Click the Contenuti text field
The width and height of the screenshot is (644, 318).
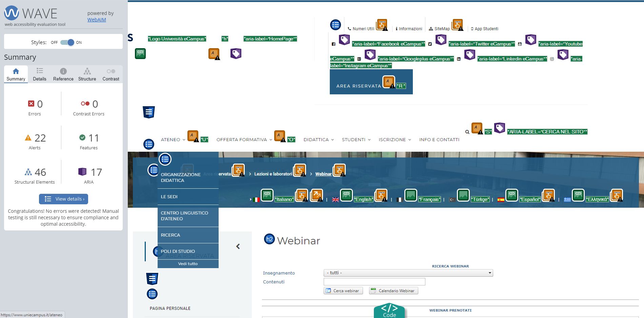point(374,282)
